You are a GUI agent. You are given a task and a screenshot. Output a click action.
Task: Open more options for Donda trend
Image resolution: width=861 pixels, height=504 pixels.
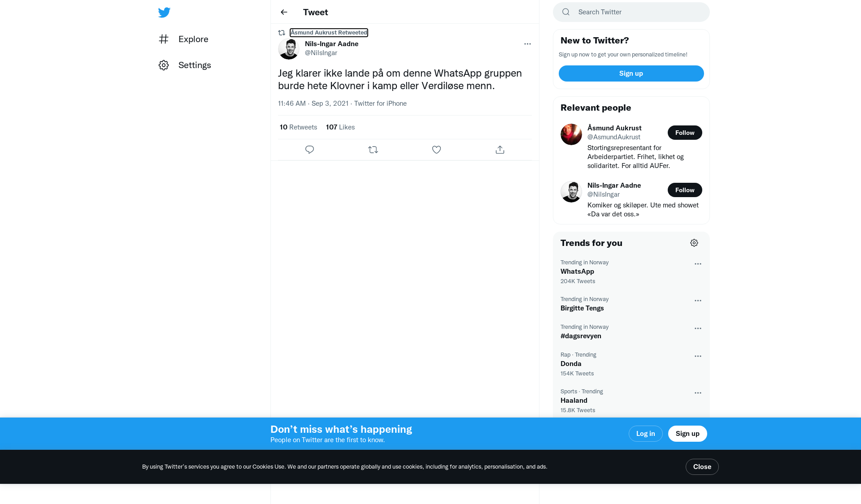click(698, 356)
